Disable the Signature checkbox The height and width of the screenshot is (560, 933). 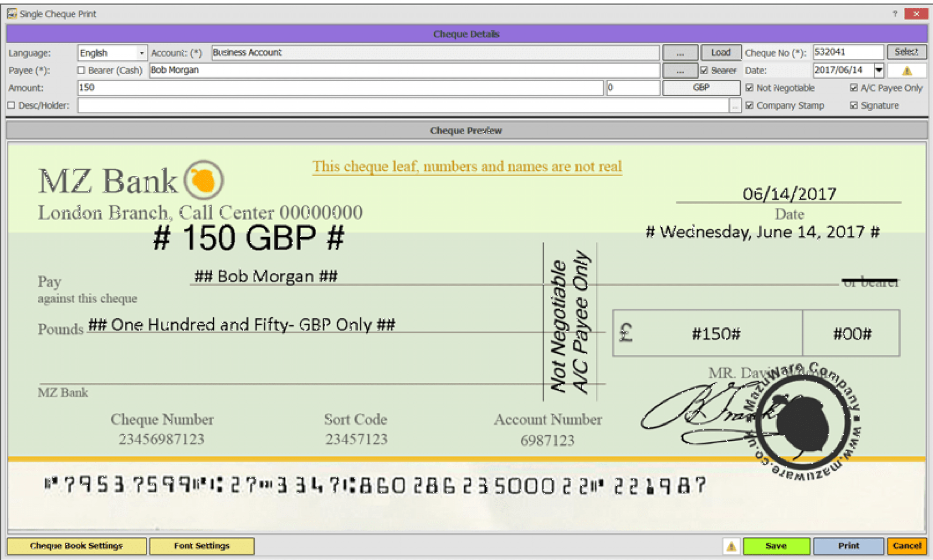[854, 105]
